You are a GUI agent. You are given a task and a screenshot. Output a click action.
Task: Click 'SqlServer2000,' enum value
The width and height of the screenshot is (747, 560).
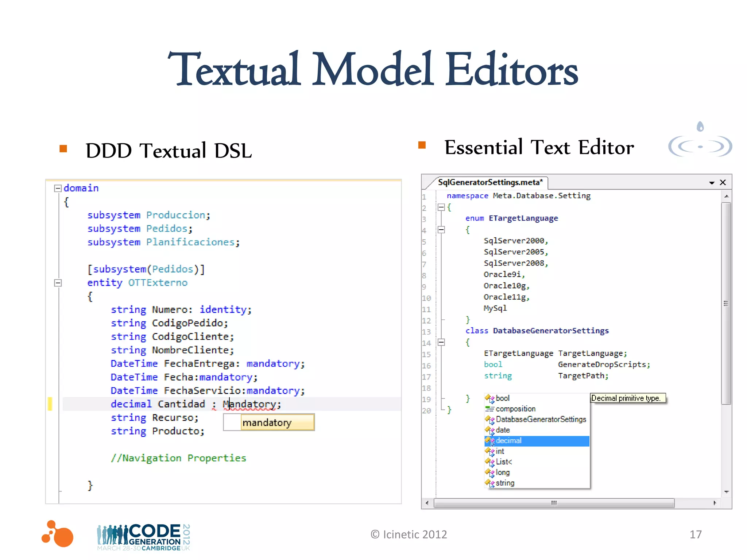(516, 241)
